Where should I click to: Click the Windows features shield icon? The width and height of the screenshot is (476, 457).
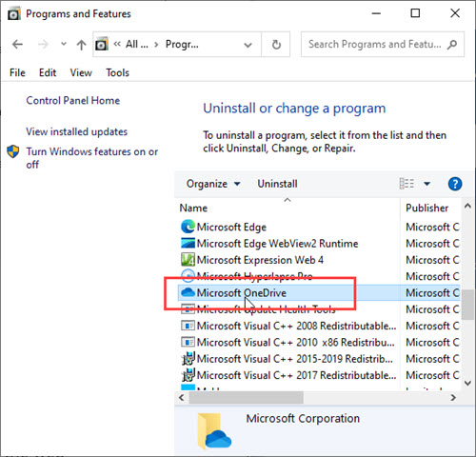(13, 151)
